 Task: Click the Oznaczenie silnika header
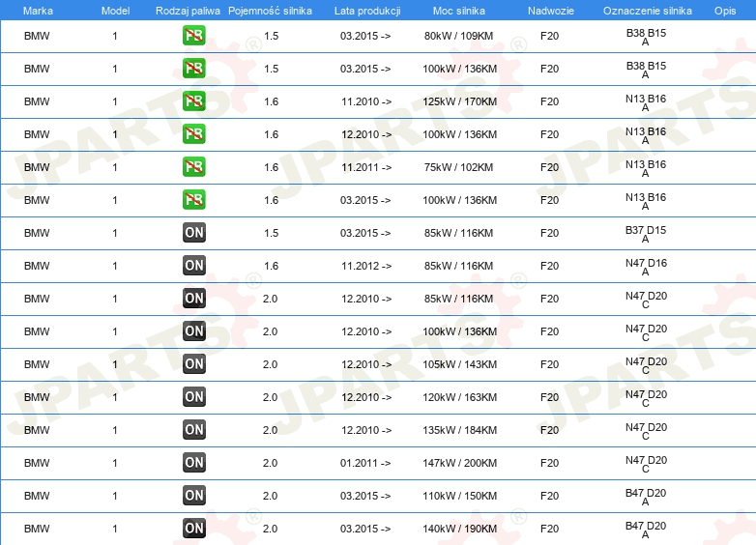coord(648,11)
